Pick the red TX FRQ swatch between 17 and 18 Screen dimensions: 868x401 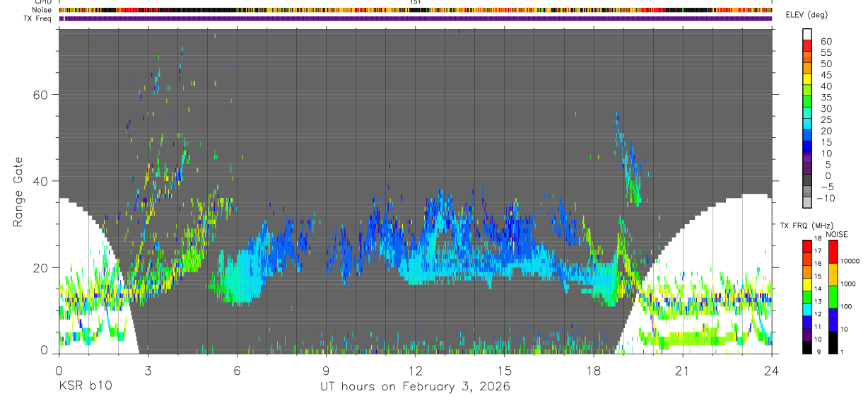point(807,246)
